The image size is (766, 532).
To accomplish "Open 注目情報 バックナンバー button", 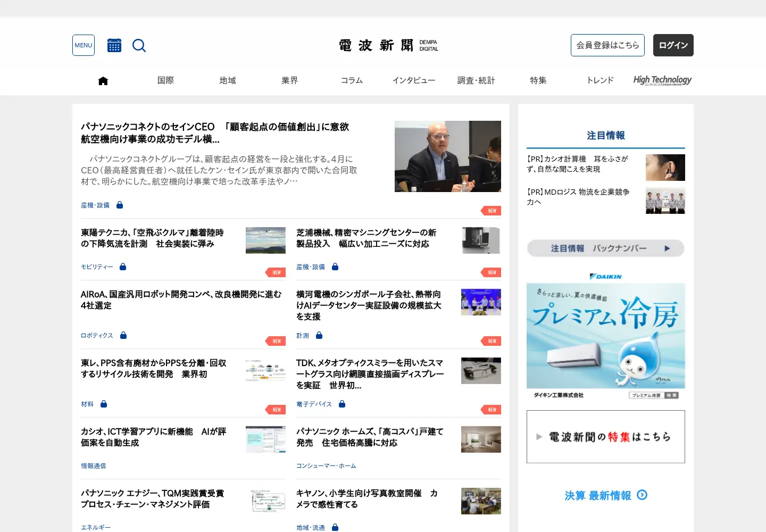I will (x=606, y=248).
